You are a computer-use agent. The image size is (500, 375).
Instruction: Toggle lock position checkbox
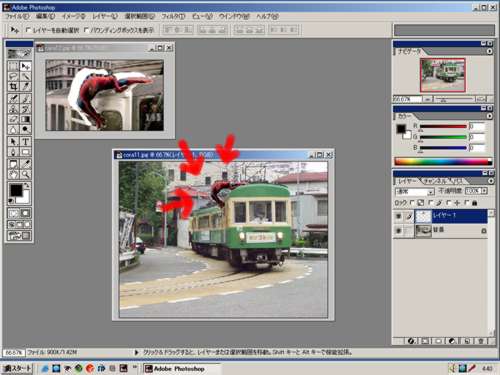coord(449,203)
